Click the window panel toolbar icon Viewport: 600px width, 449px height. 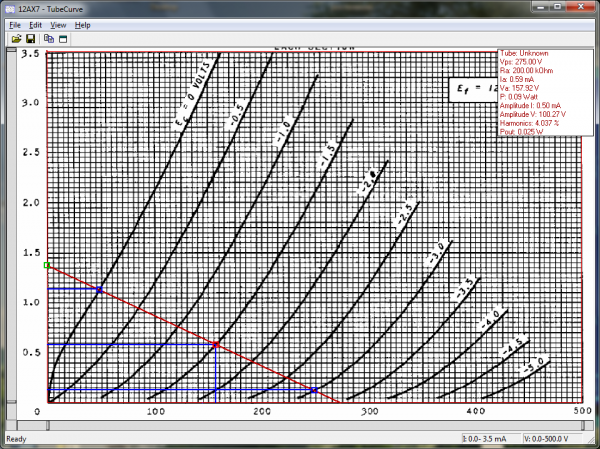click(x=63, y=38)
